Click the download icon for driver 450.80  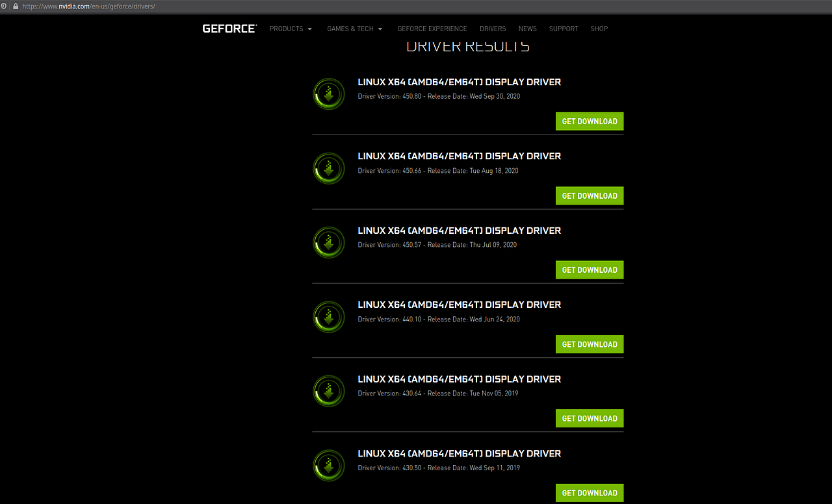(x=329, y=94)
